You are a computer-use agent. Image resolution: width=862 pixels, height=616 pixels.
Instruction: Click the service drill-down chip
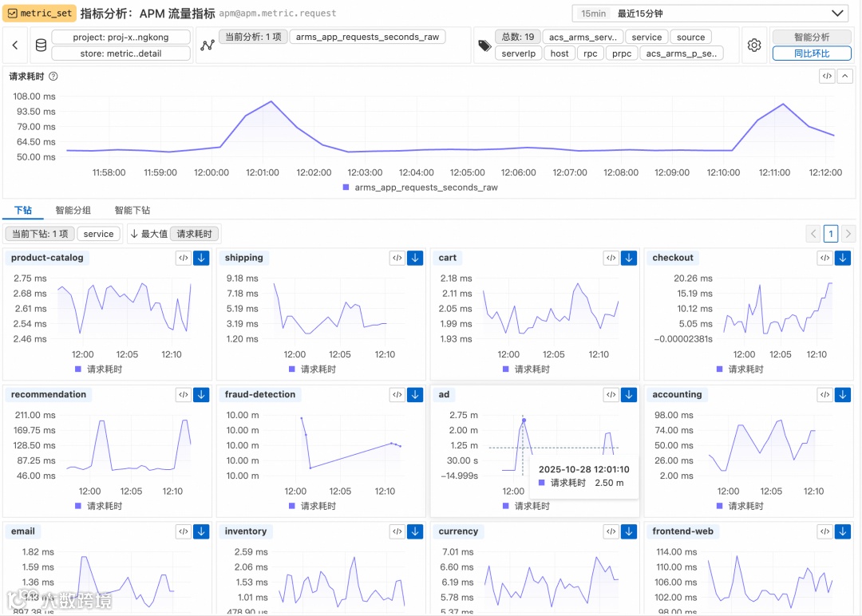point(98,234)
